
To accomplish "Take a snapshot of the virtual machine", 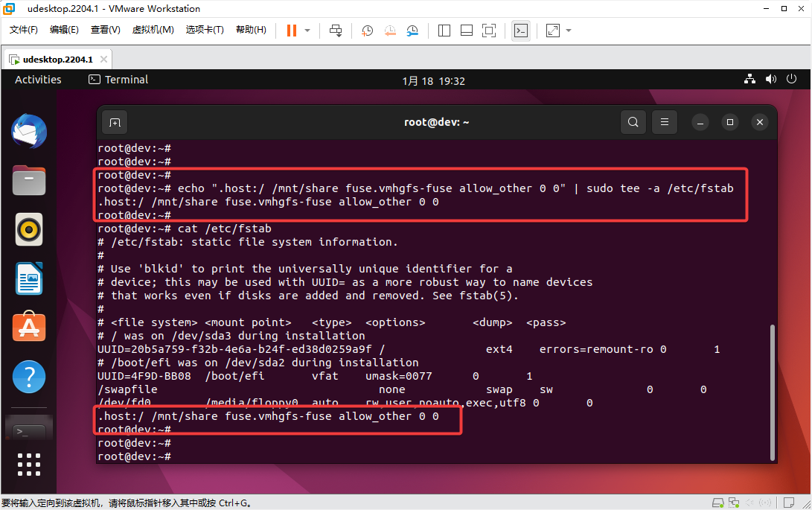I will coord(368,31).
